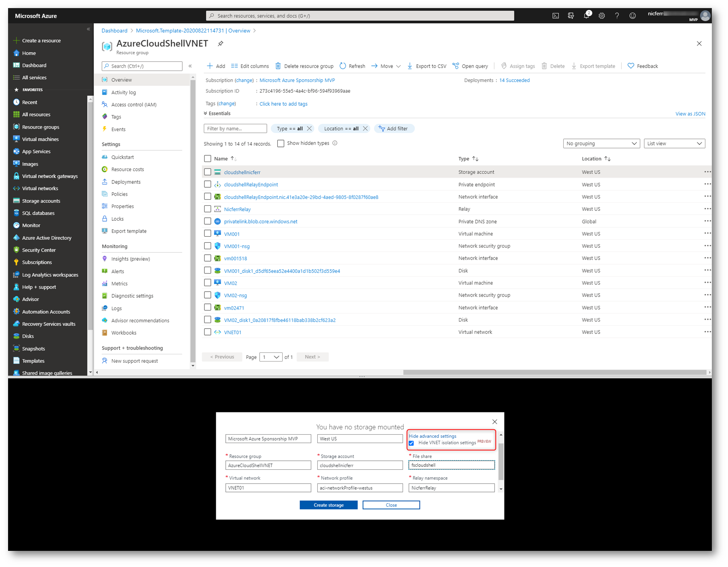Check the VNET01 row checkbox
The image size is (728, 567).
[x=208, y=332]
